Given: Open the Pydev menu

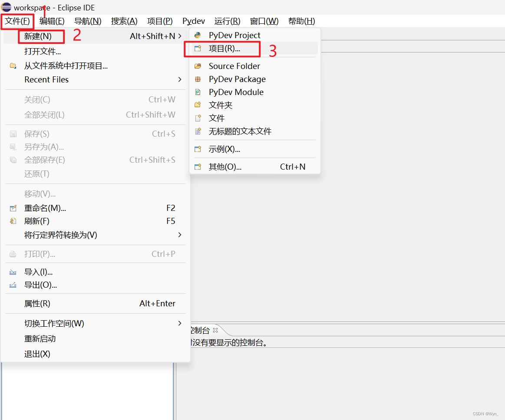Looking at the screenshot, I should pyautogui.click(x=194, y=21).
